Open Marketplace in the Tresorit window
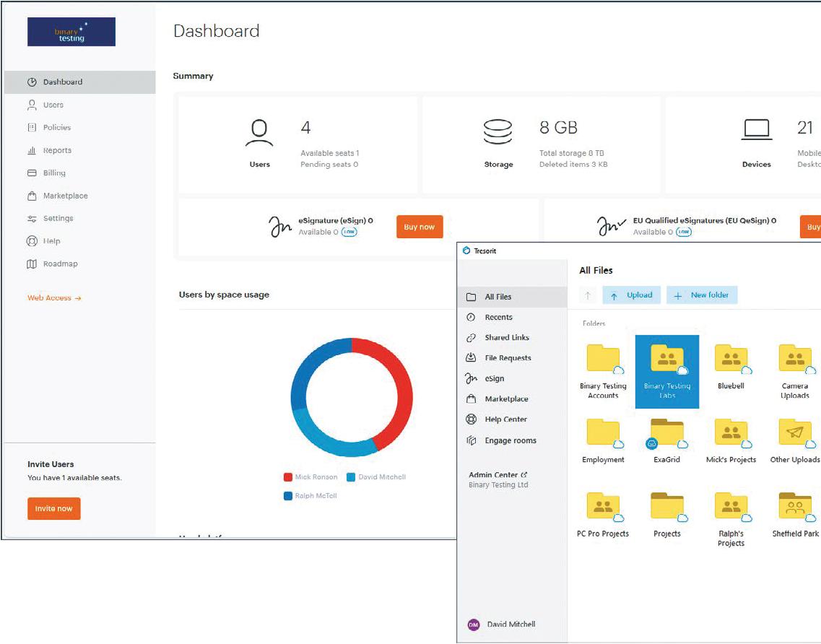821x644 pixels. 512,399
